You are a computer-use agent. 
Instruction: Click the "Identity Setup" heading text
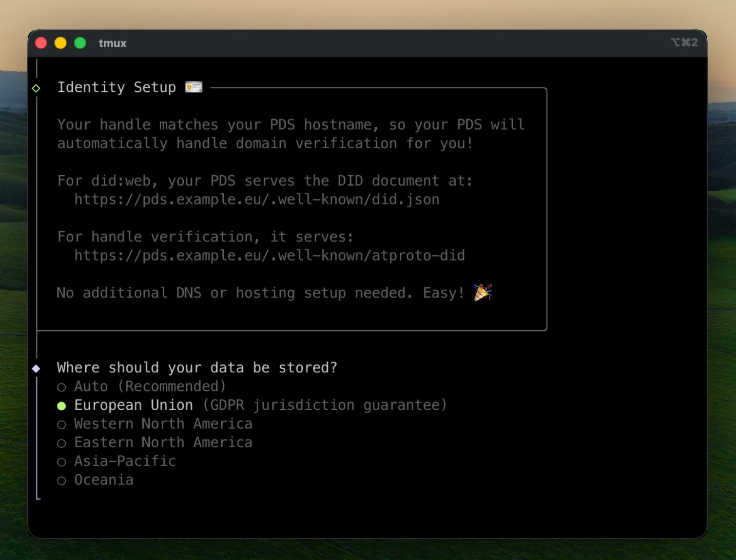117,87
